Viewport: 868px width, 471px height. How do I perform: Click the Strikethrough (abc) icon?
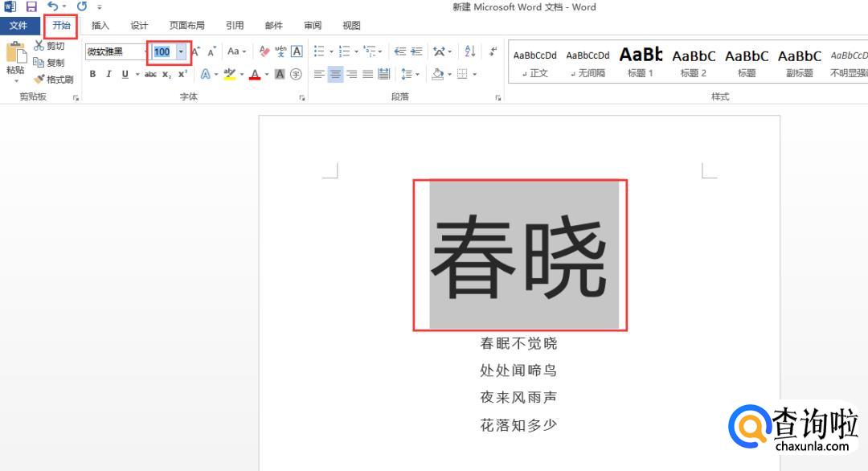(150, 75)
